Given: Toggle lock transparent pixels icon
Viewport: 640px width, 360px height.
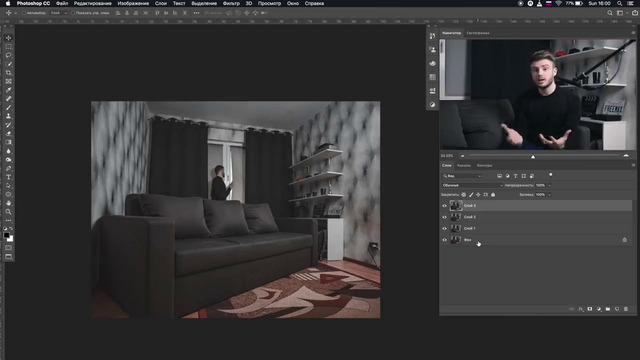Looking at the screenshot, I should pyautogui.click(x=463, y=195).
